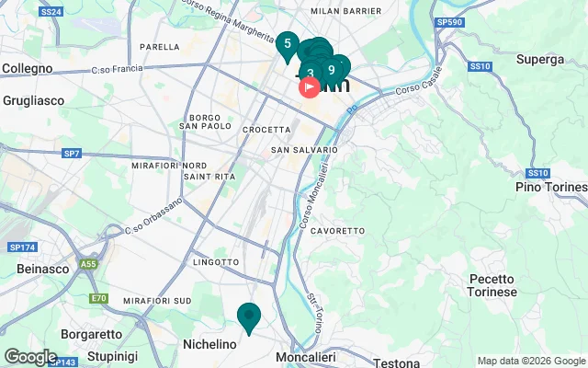Click the SS24 road shield
Screen dimensions: 588x368
tap(51, 12)
